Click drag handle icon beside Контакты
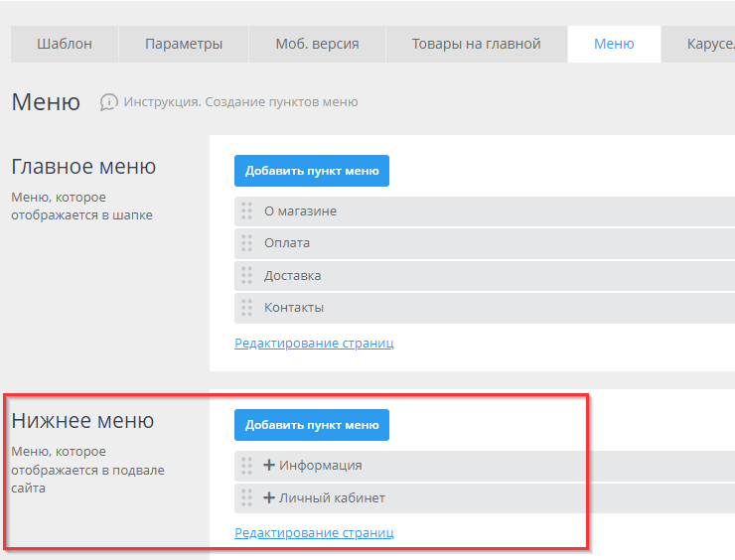This screenshot has width=735, height=560. [246, 308]
